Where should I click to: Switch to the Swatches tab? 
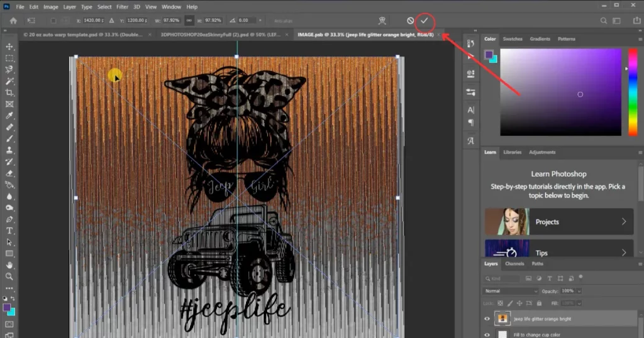(513, 39)
